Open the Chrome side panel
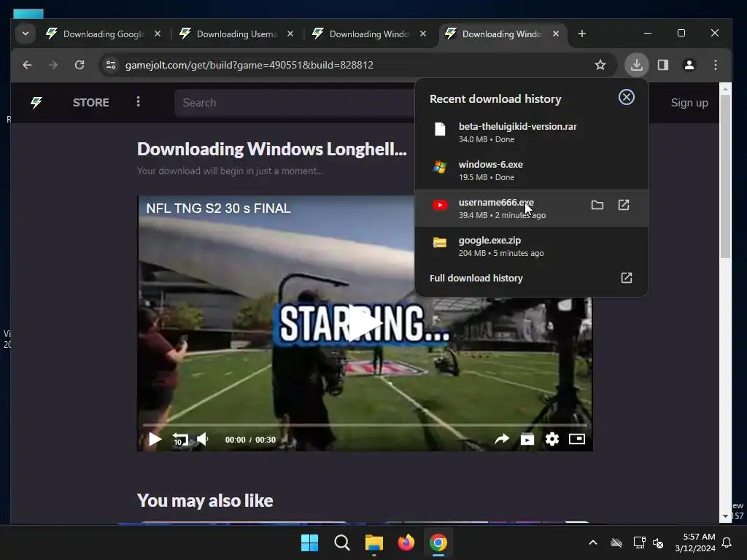Viewport: 747px width, 560px height. (662, 65)
